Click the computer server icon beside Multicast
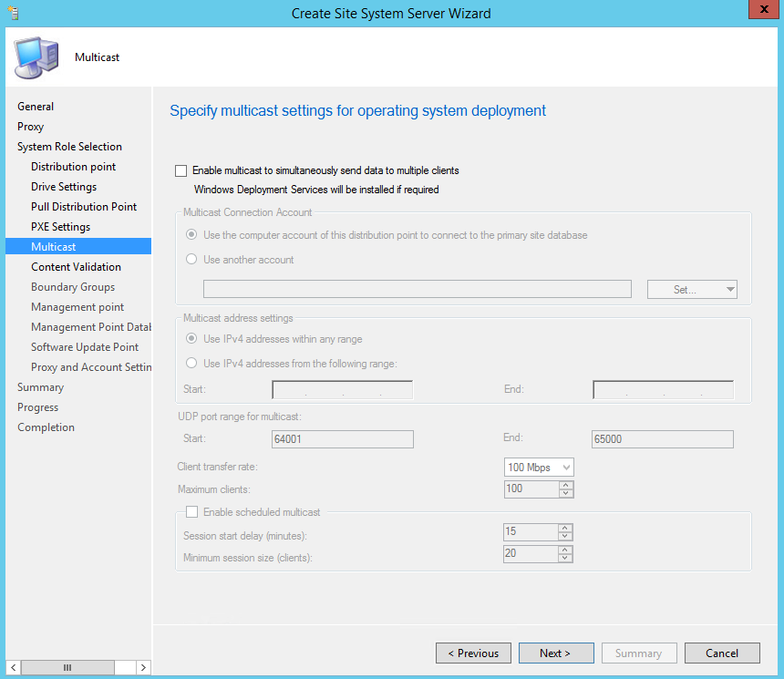Viewport: 784px width, 679px height. (36, 57)
